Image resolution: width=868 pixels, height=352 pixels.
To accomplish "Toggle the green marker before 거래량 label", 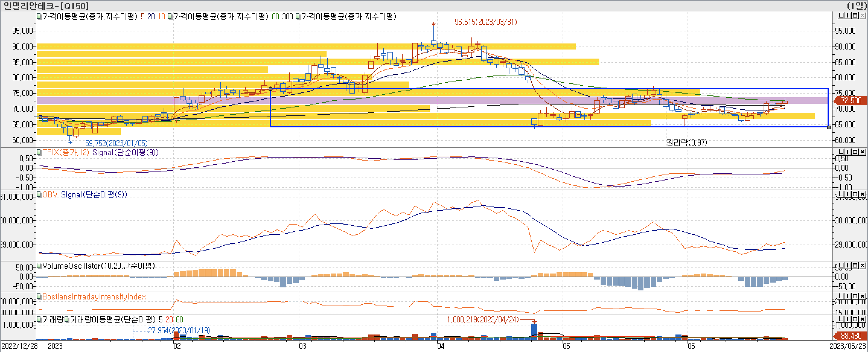I will click(39, 319).
